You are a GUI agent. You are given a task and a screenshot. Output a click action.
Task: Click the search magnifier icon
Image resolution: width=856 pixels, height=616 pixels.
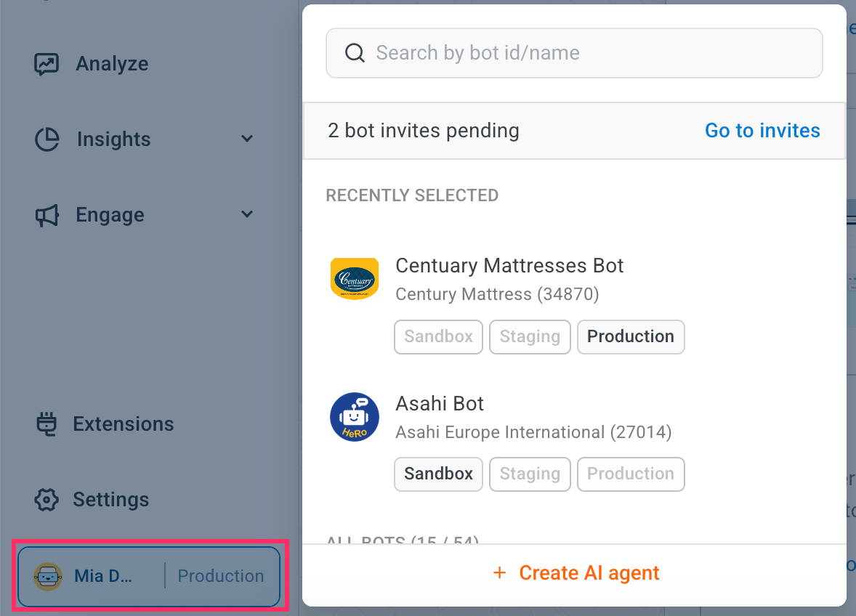(x=355, y=53)
